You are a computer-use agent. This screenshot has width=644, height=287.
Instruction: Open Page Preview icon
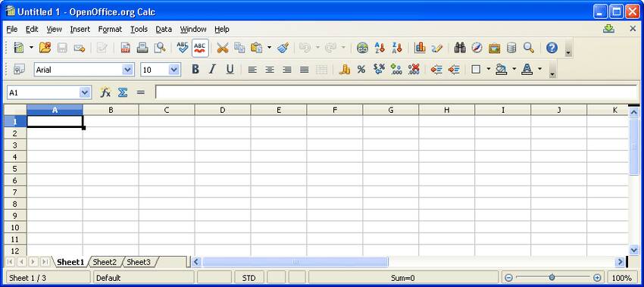click(159, 48)
